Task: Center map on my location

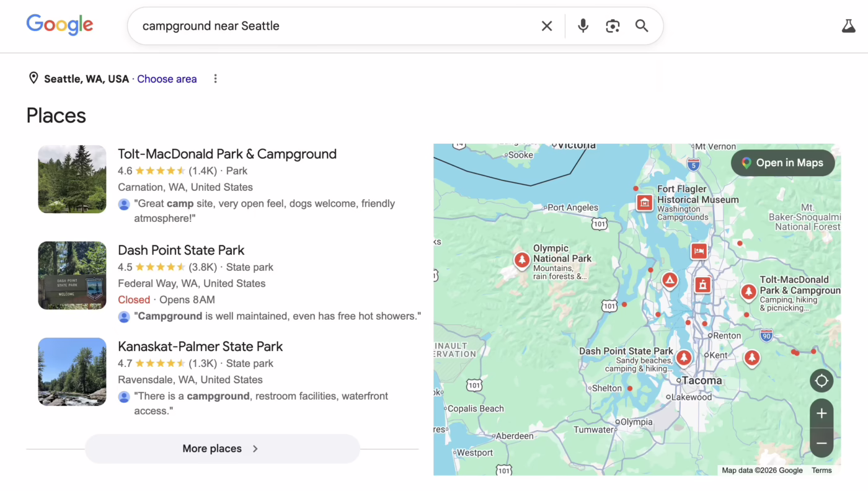Action: pos(821,381)
